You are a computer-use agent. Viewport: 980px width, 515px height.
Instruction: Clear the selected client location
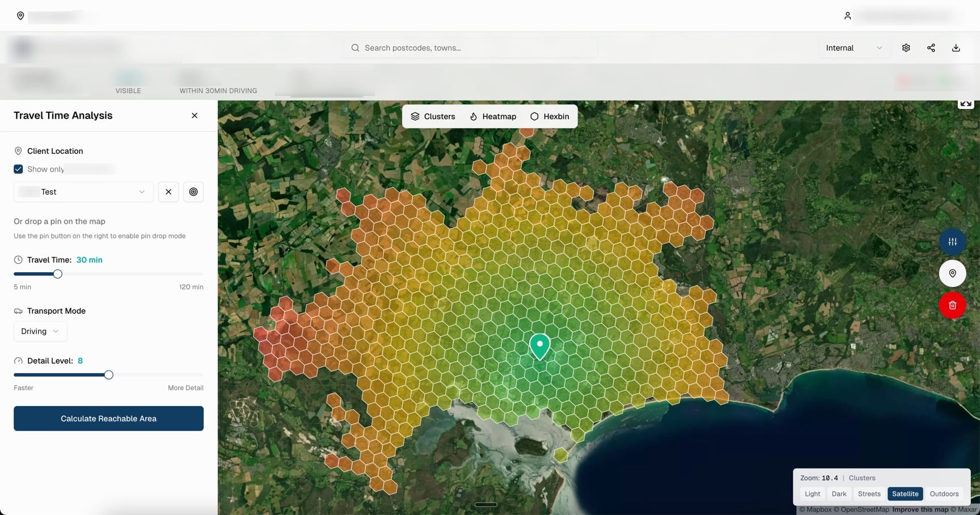point(168,192)
